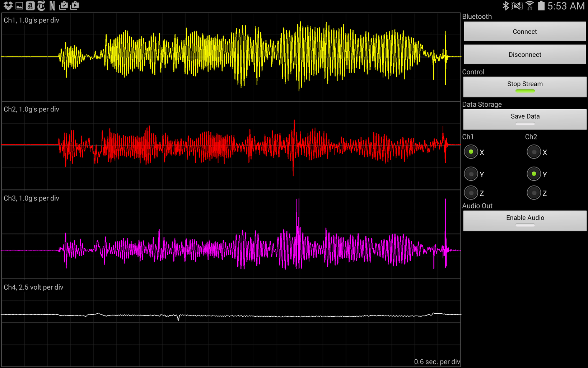The width and height of the screenshot is (588, 368).
Task: Toggle the Stop Stream control
Action: (x=524, y=86)
